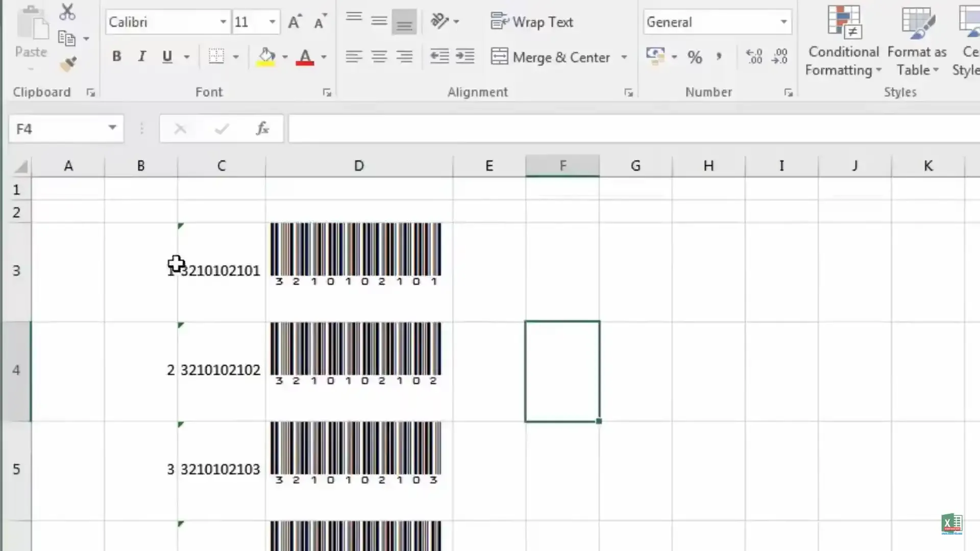The width and height of the screenshot is (980, 551).
Task: Open the Alignment dialog launcher
Action: point(629,92)
